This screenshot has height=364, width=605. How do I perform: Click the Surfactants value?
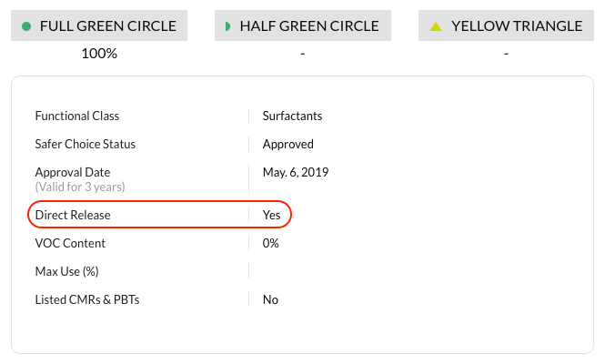click(x=292, y=116)
